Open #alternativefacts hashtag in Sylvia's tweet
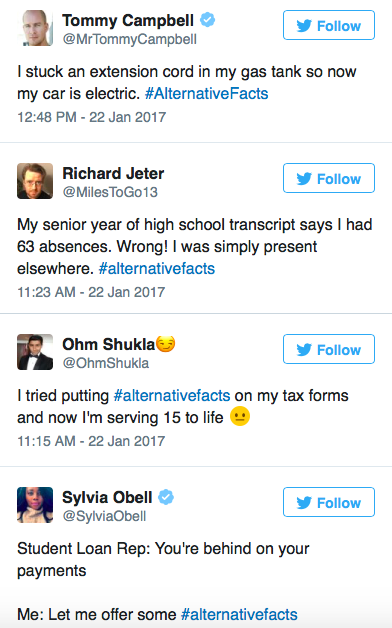The height and width of the screenshot is (628, 392). tap(239, 614)
